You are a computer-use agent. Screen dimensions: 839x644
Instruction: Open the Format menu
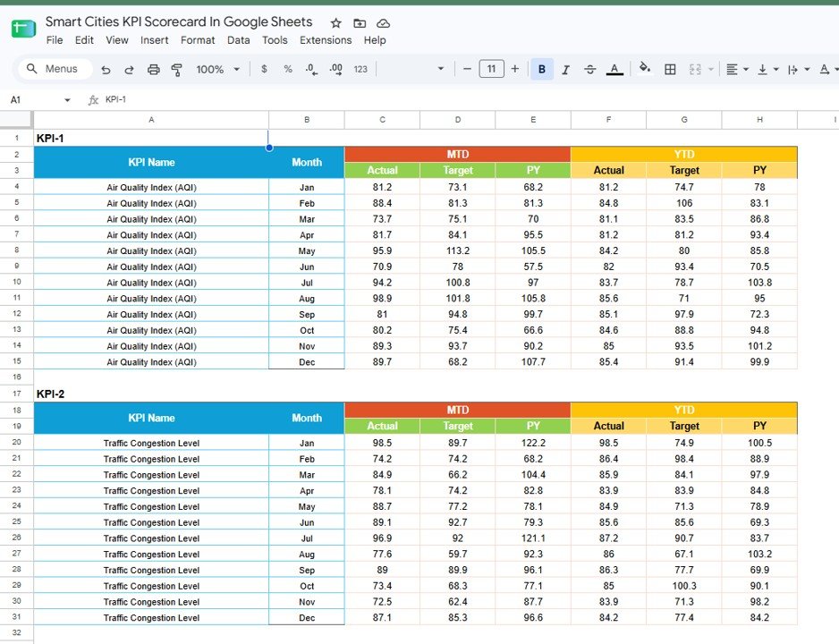[x=198, y=40]
